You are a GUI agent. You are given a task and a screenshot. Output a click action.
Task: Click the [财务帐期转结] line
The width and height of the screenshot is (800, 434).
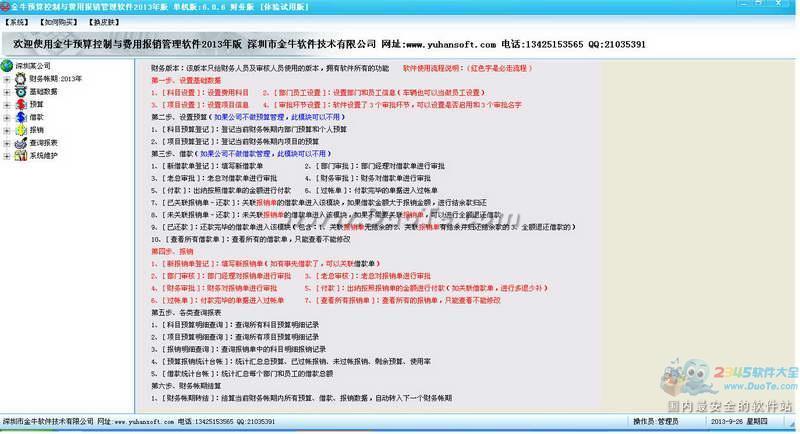[x=302, y=398]
